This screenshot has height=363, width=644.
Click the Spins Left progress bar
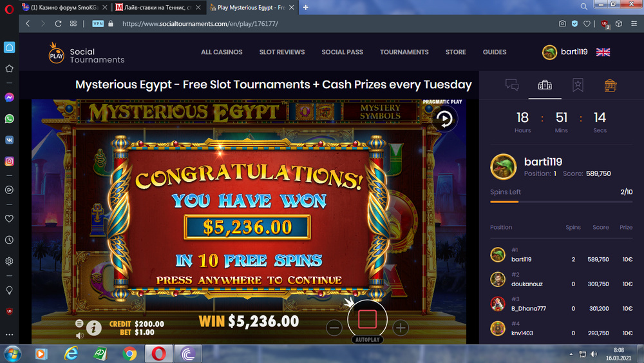[561, 202]
